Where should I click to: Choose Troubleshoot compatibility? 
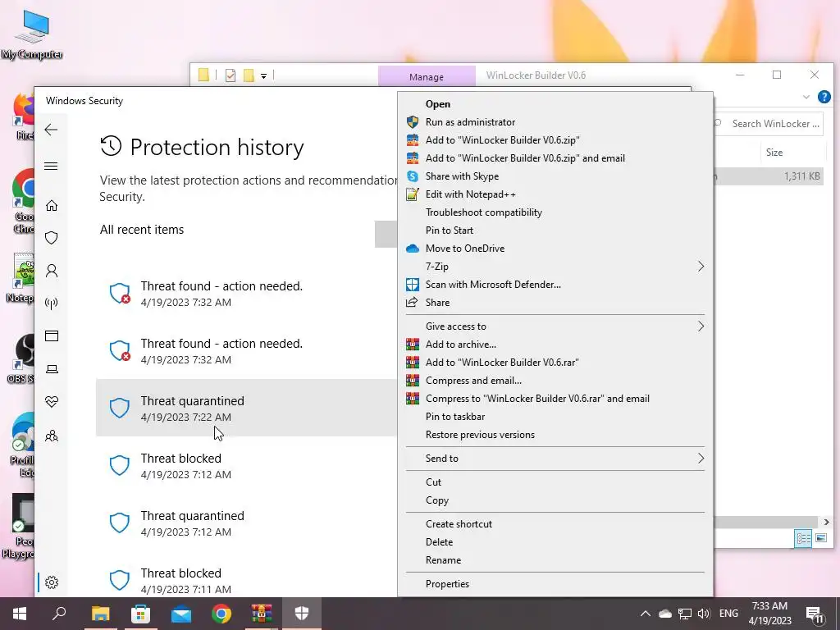click(x=555, y=212)
